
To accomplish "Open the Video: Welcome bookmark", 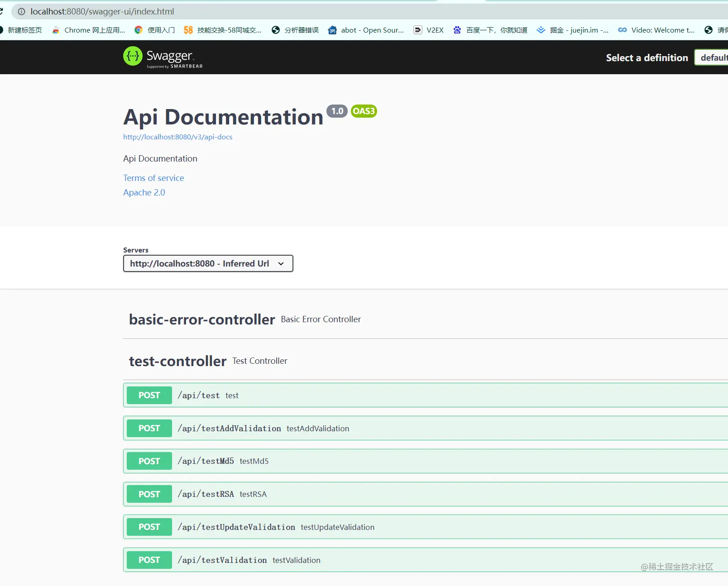I will click(x=656, y=30).
